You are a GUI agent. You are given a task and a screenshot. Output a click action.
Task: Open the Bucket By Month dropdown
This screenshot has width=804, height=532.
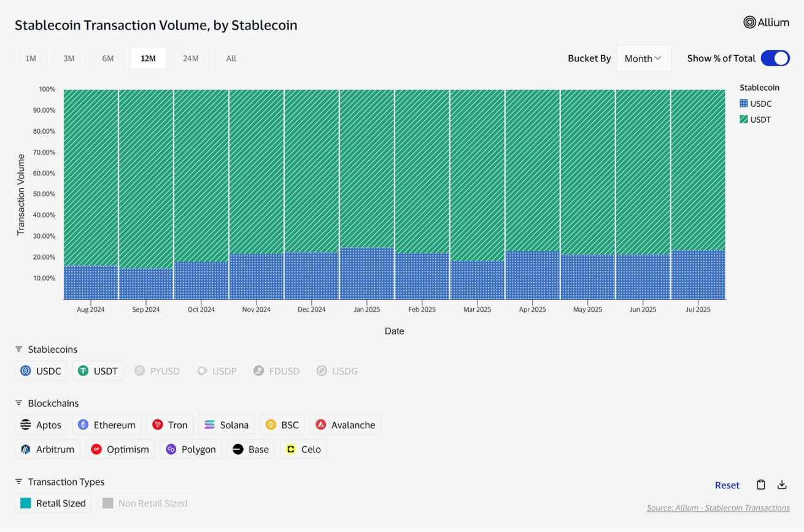(x=643, y=58)
